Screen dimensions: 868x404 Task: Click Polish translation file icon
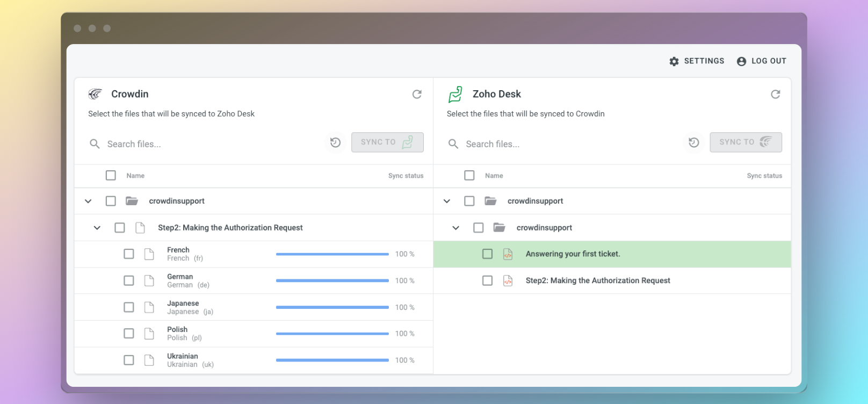pos(149,334)
